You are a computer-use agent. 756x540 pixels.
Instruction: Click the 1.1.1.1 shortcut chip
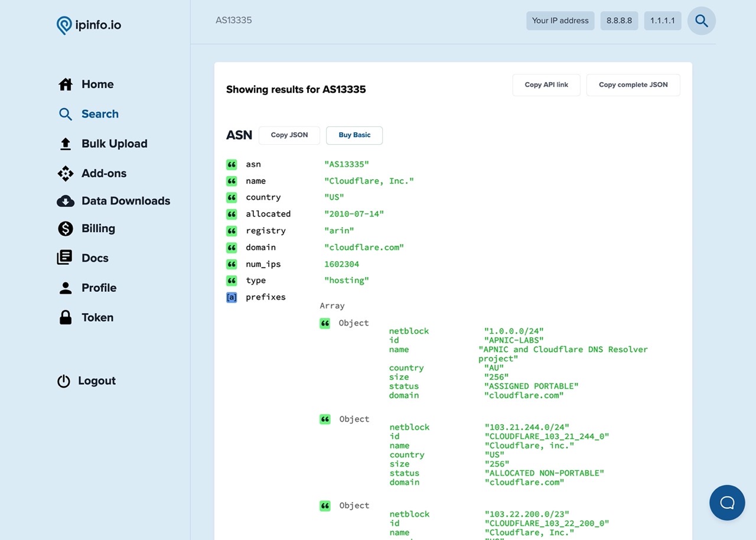click(x=663, y=21)
